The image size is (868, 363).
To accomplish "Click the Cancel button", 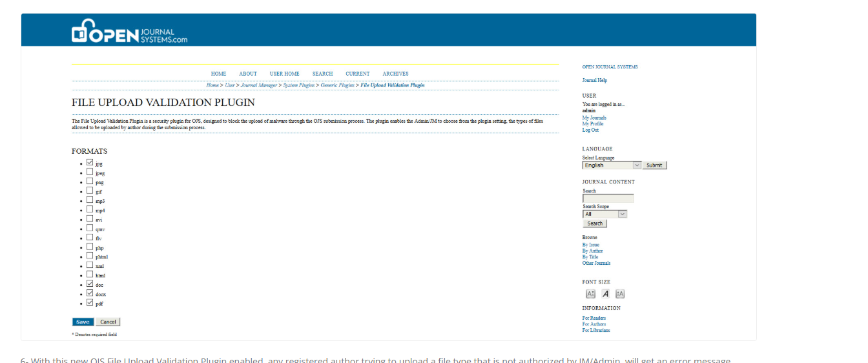I will click(x=108, y=322).
